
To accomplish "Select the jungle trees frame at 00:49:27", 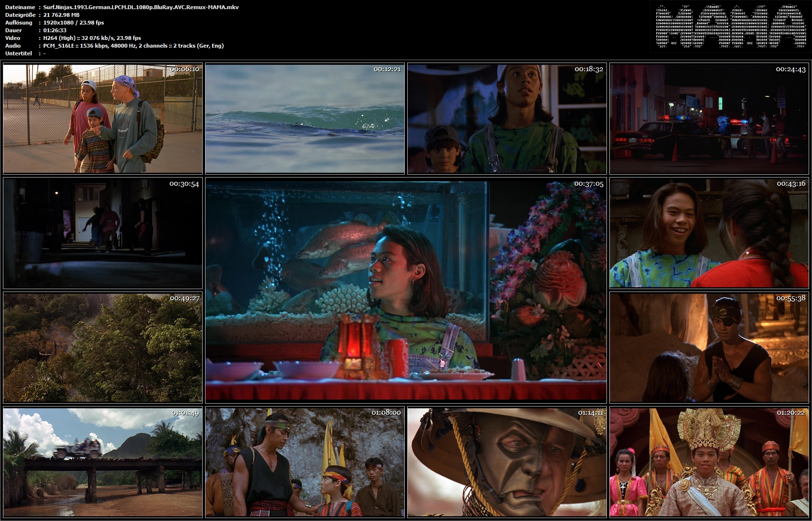I will (103, 347).
